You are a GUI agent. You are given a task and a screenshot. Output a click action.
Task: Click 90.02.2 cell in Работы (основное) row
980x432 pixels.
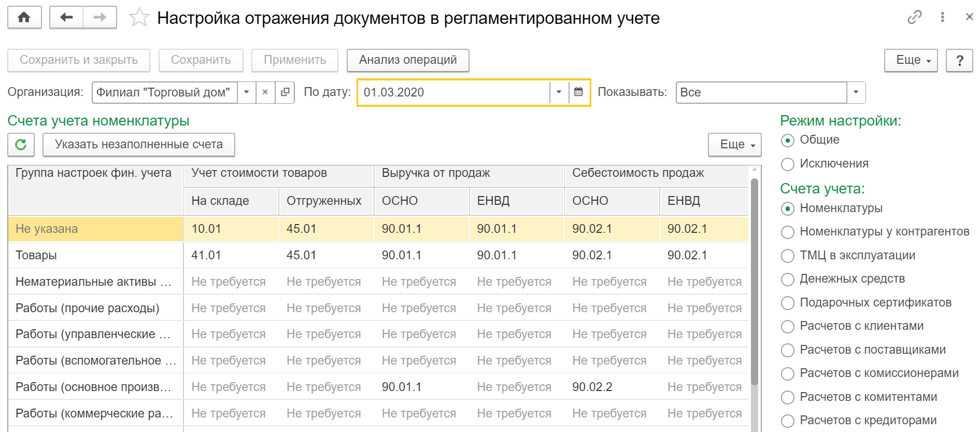612,387
